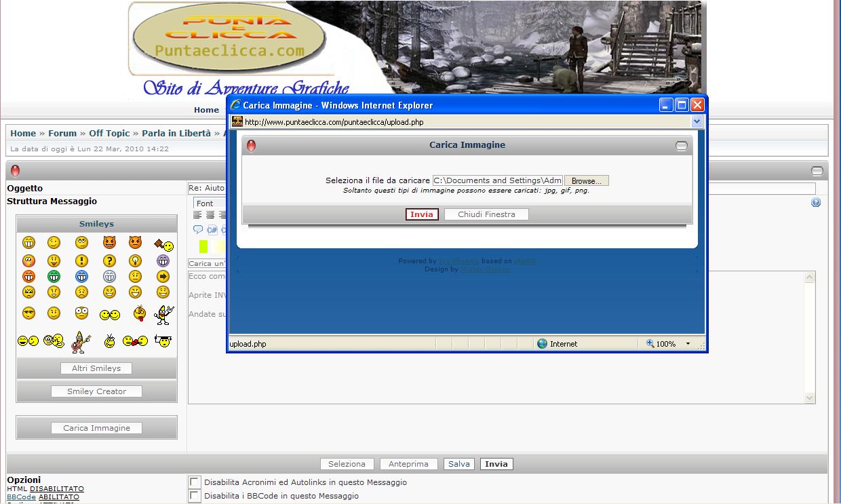Insert the green grinning smiley

click(x=54, y=276)
